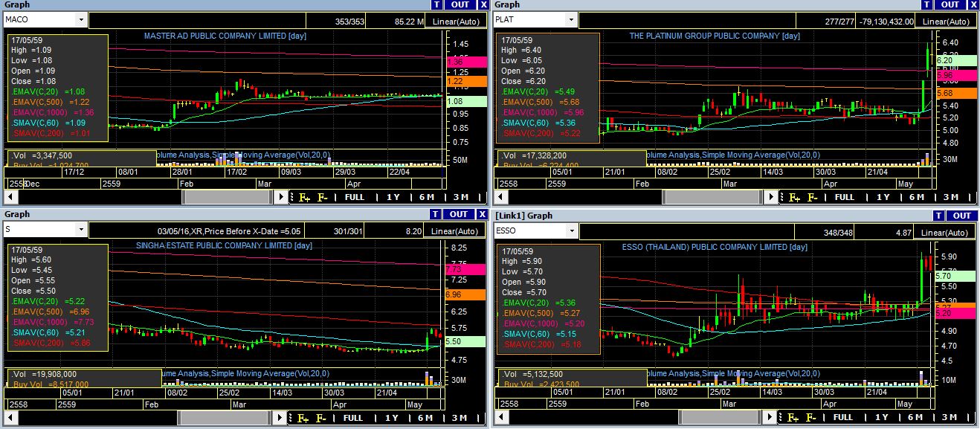Viewport: 980px width, 429px height.
Task: Set PLAT graph to 1 Y range
Action: coord(883,197)
